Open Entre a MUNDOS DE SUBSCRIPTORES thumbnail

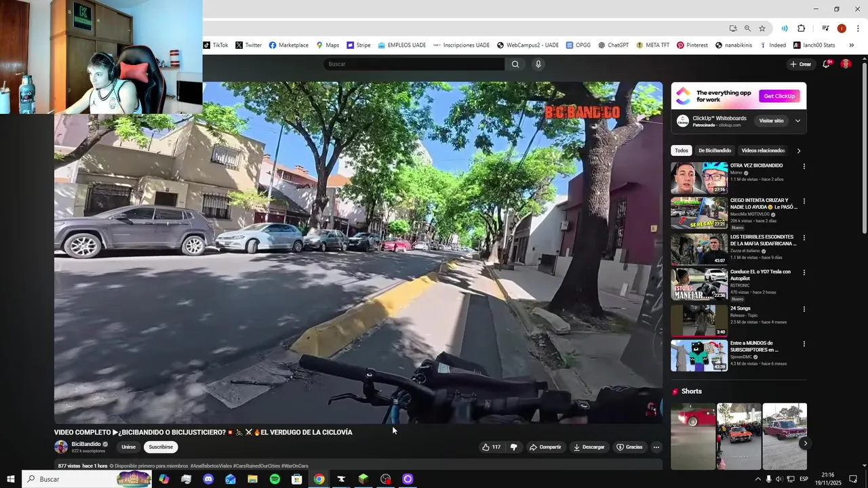[x=699, y=356]
